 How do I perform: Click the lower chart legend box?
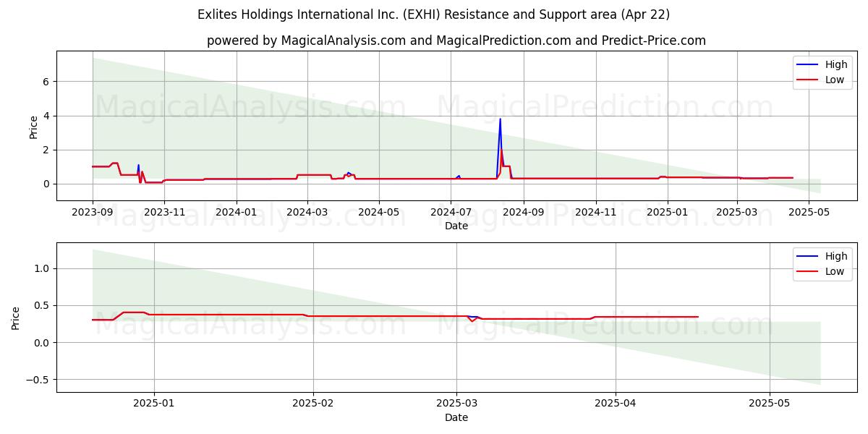click(x=823, y=264)
